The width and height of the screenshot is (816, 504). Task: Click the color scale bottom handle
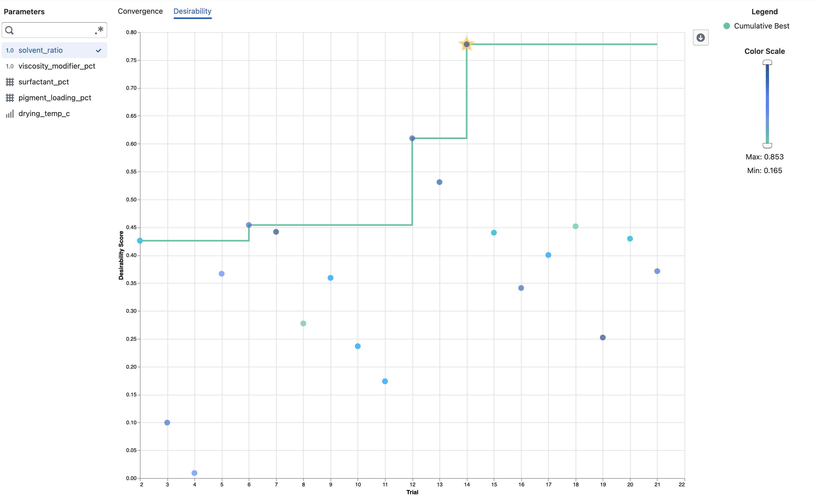click(767, 145)
